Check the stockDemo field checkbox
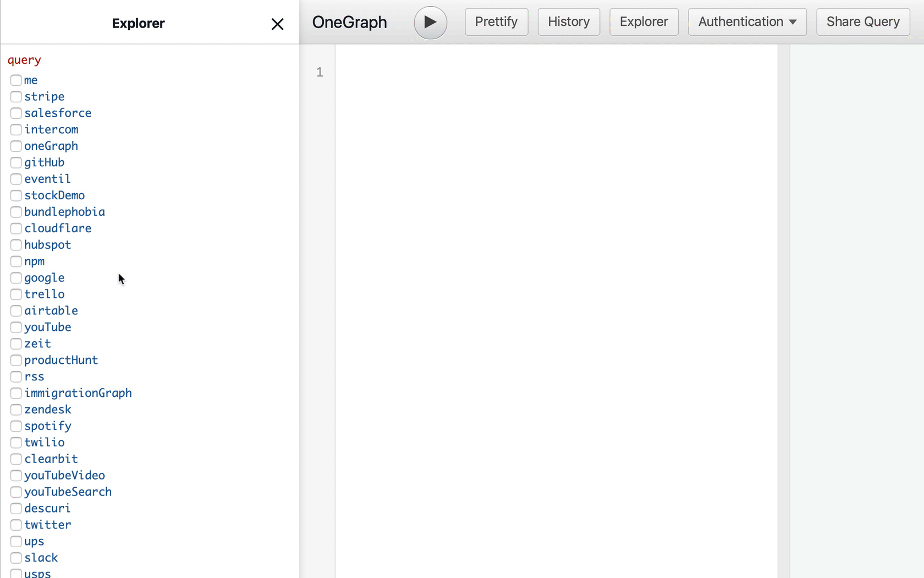924x578 pixels. [16, 196]
